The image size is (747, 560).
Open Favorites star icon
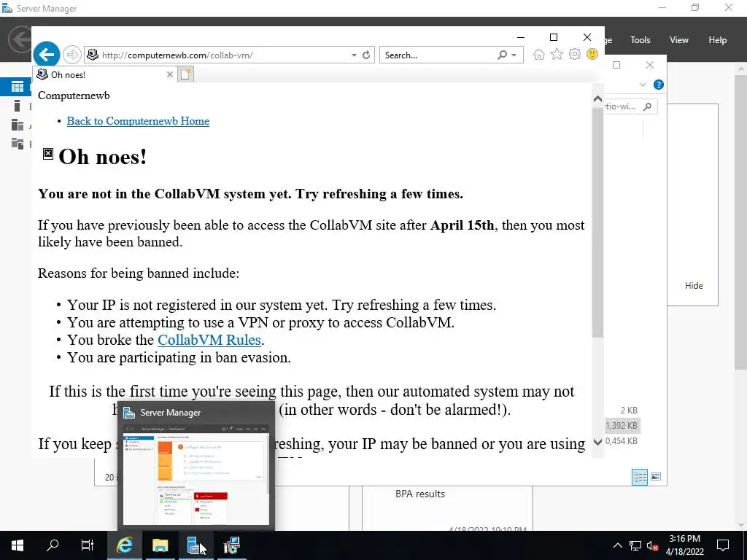[x=557, y=55]
